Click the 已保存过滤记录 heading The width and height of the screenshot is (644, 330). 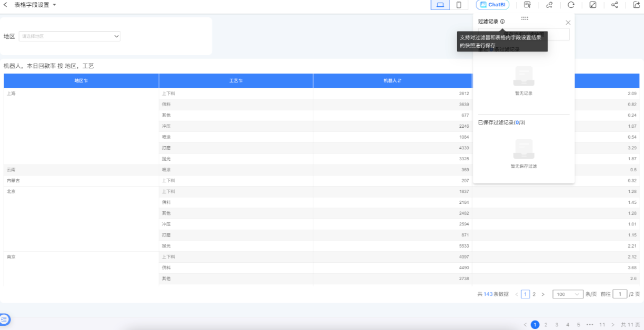501,122
